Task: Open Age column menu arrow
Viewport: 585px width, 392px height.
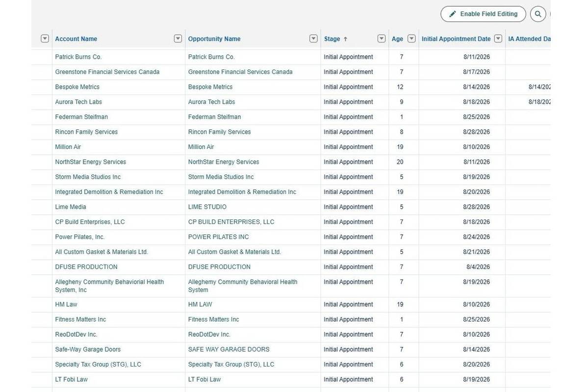Action: click(411, 38)
